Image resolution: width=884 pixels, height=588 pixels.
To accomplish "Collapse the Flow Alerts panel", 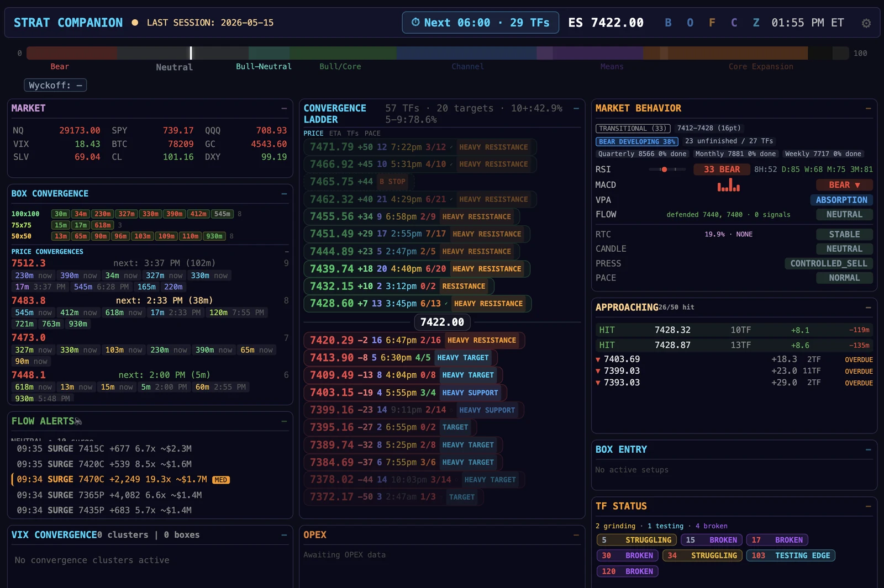I will point(284,421).
